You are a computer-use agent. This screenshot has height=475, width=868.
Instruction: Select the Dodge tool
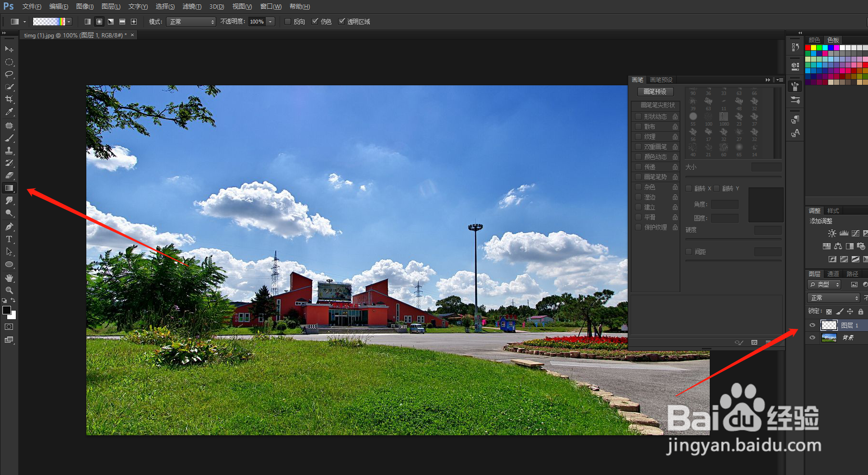click(9, 213)
